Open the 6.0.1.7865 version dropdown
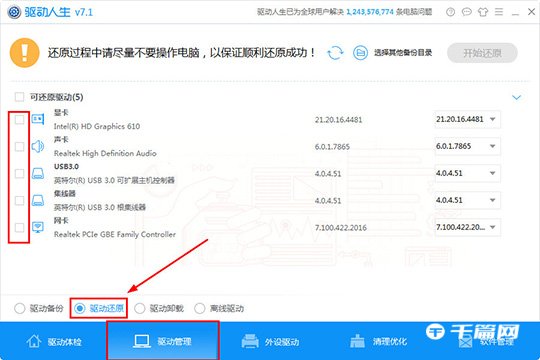This screenshot has width=540, height=360. [467, 146]
